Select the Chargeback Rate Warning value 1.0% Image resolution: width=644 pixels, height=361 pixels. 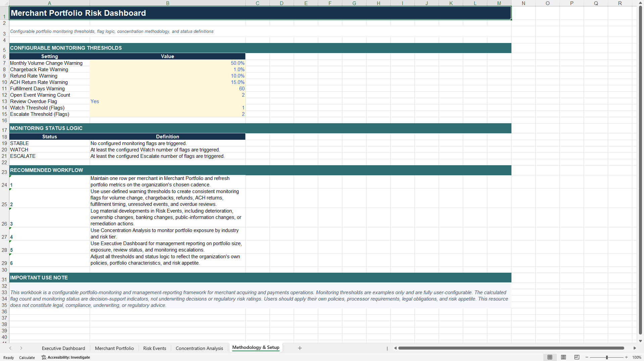(x=167, y=70)
